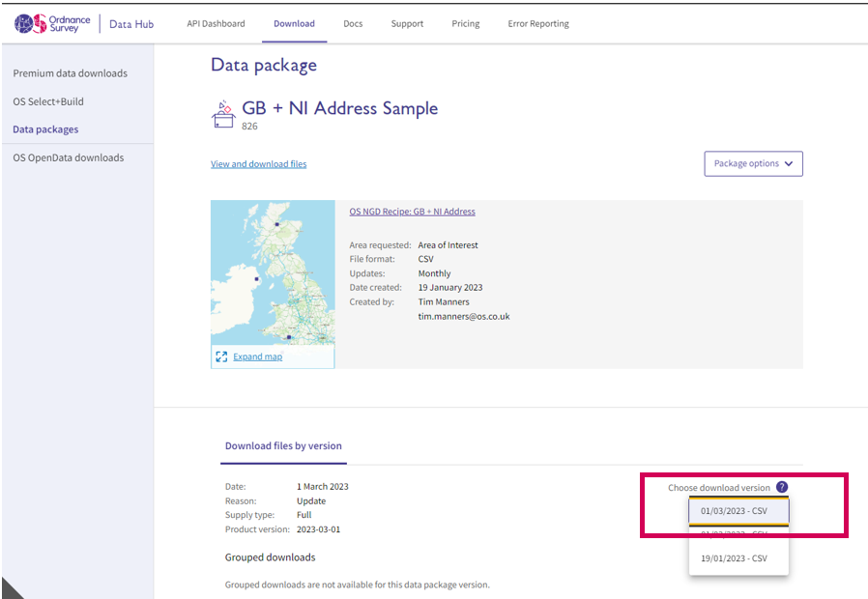Viewport: 868px width, 599px height.
Task: Click the expand map arrows icon
Action: (x=221, y=357)
